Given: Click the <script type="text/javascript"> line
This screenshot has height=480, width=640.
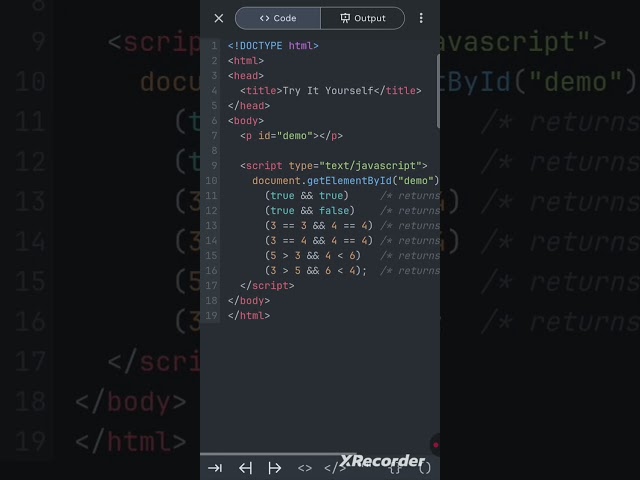Looking at the screenshot, I should click(333, 166).
